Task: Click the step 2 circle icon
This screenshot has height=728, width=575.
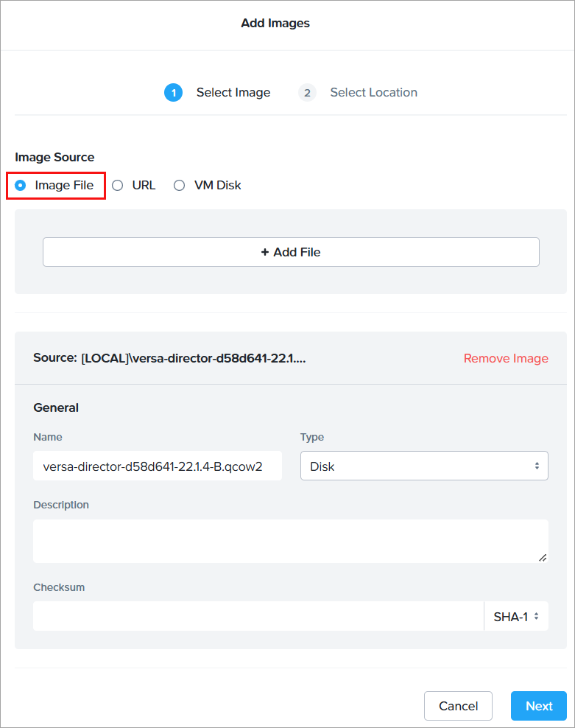Action: 307,93
